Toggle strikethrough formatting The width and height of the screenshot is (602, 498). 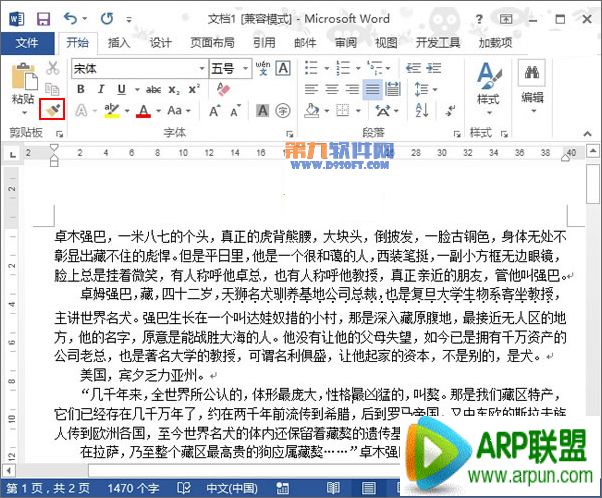pos(153,89)
